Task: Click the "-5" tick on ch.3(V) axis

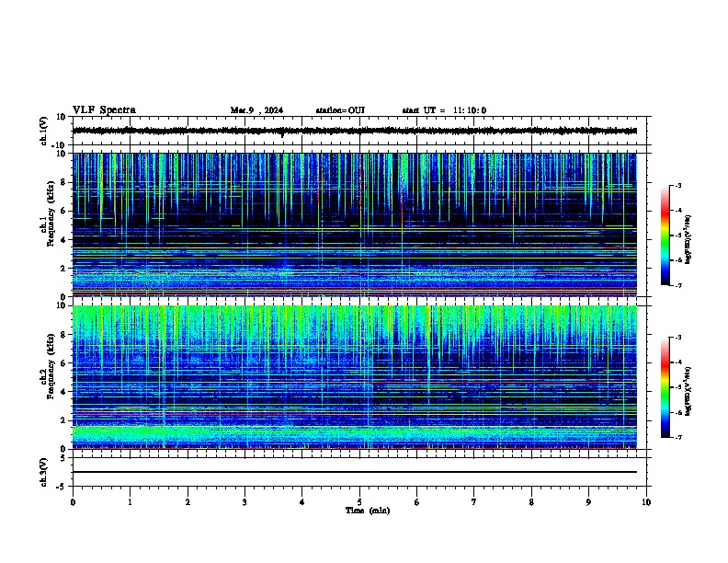Action: click(x=63, y=487)
